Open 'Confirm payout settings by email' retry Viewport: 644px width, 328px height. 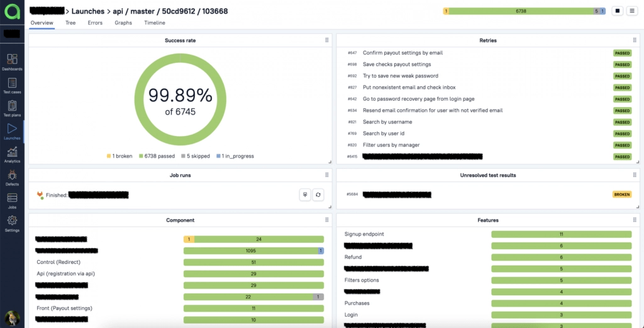[x=402, y=53]
